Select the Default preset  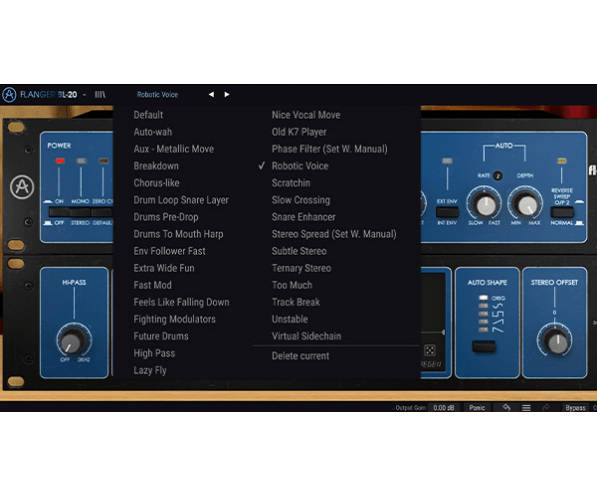point(148,115)
